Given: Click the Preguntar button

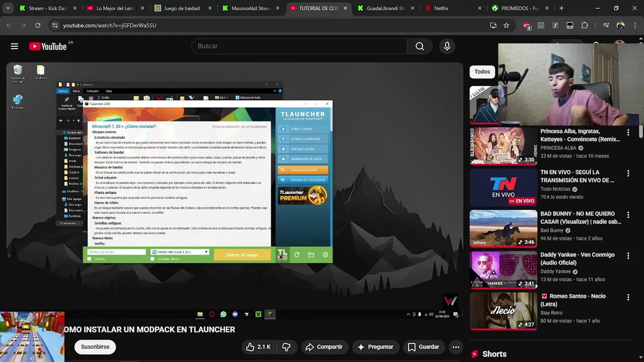Looking at the screenshot, I should pyautogui.click(x=375, y=347).
